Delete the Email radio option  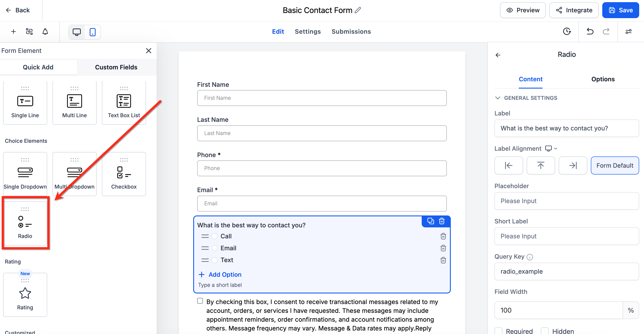click(443, 248)
